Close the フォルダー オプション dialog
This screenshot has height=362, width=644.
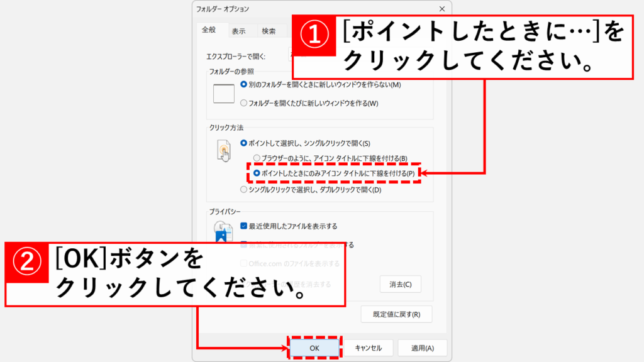442,9
